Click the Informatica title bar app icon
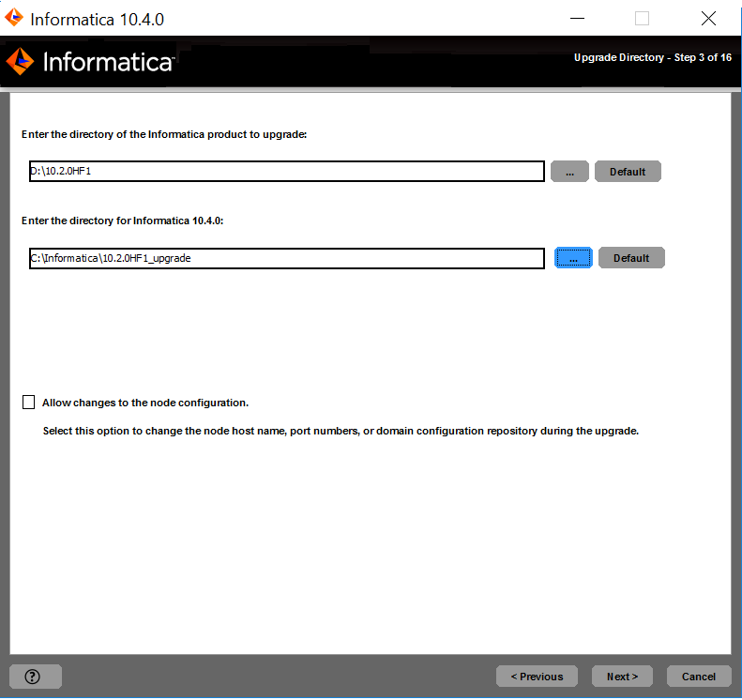742x700 pixels. (14, 18)
